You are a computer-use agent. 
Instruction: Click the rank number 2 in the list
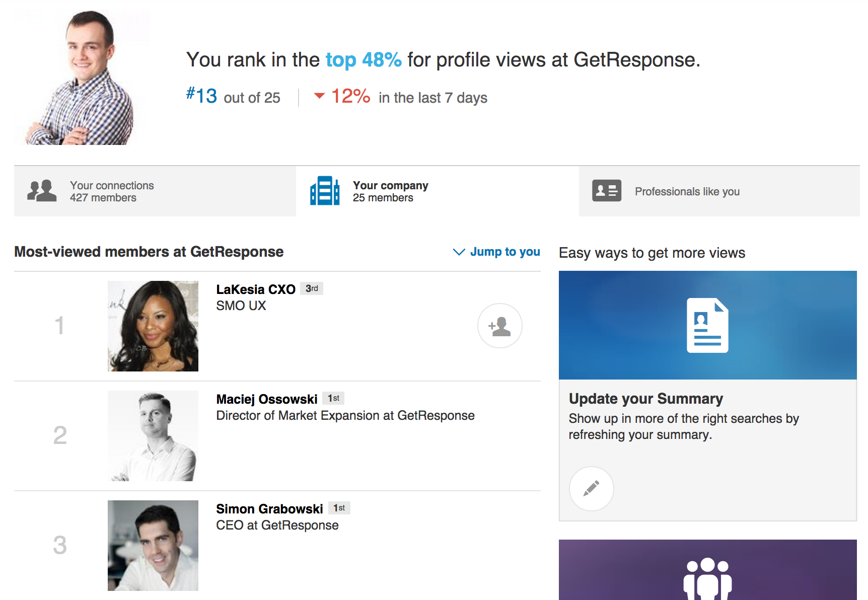(x=60, y=435)
